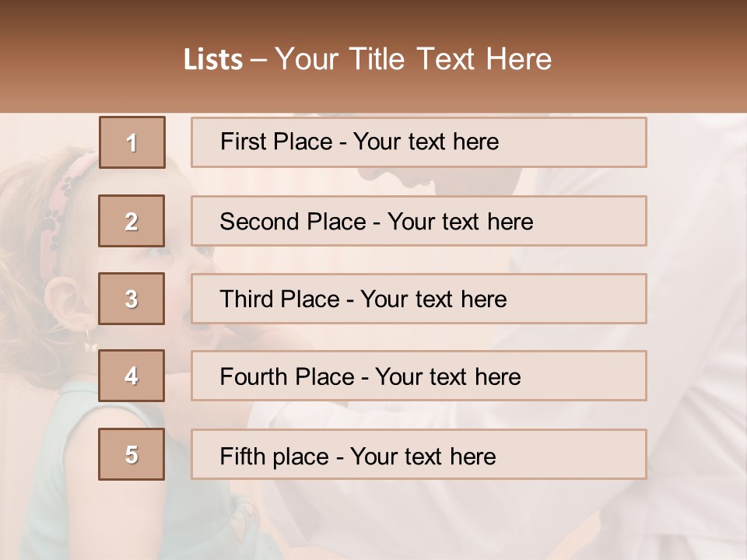The width and height of the screenshot is (747, 560).
Task: Select the 'Second Place' text box
Action: [x=419, y=221]
